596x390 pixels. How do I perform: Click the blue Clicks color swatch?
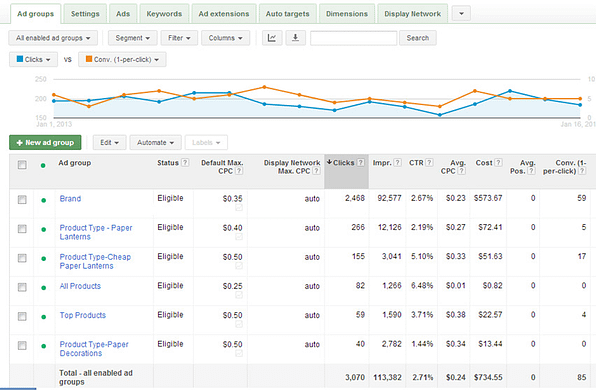(20, 59)
